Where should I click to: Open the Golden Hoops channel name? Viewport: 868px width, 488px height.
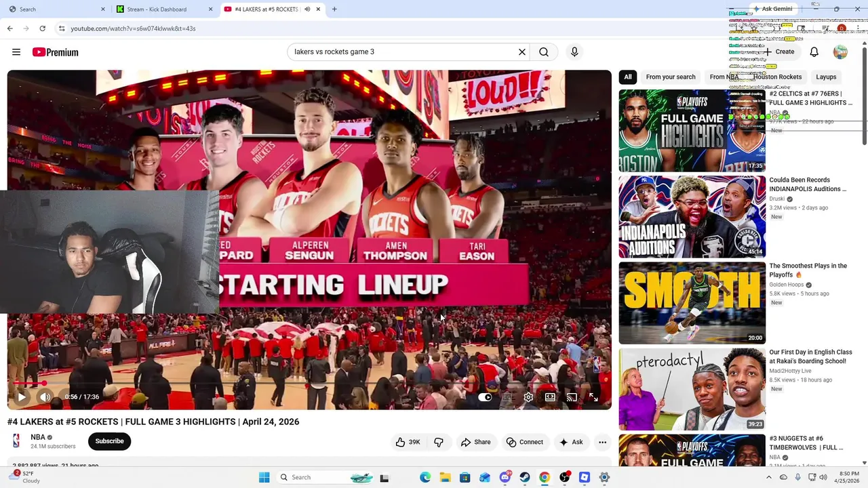(x=787, y=285)
